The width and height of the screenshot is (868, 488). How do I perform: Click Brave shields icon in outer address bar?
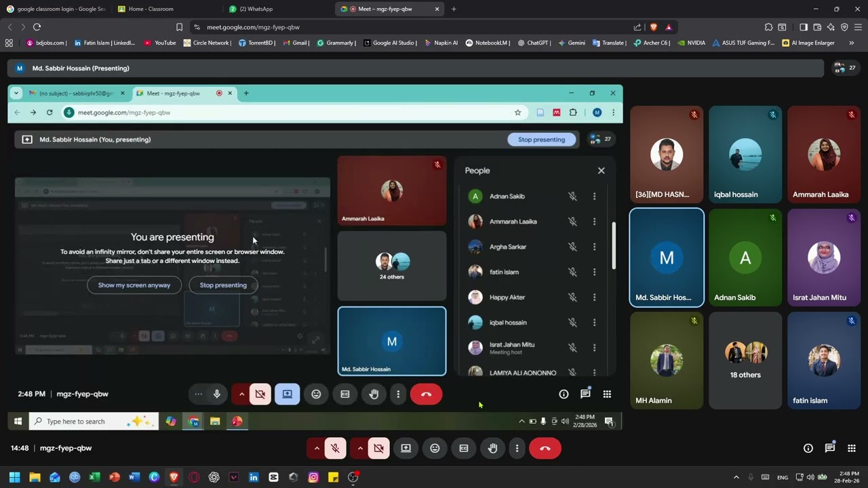[x=654, y=27]
